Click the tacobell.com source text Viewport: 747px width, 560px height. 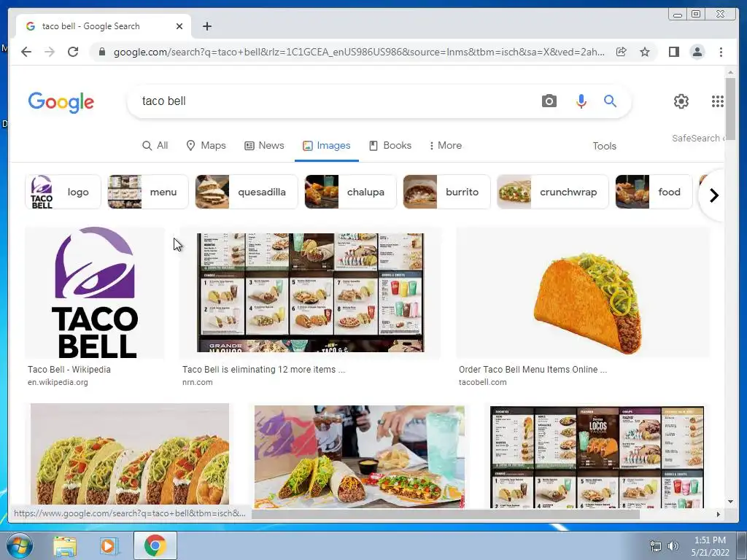[x=483, y=382]
